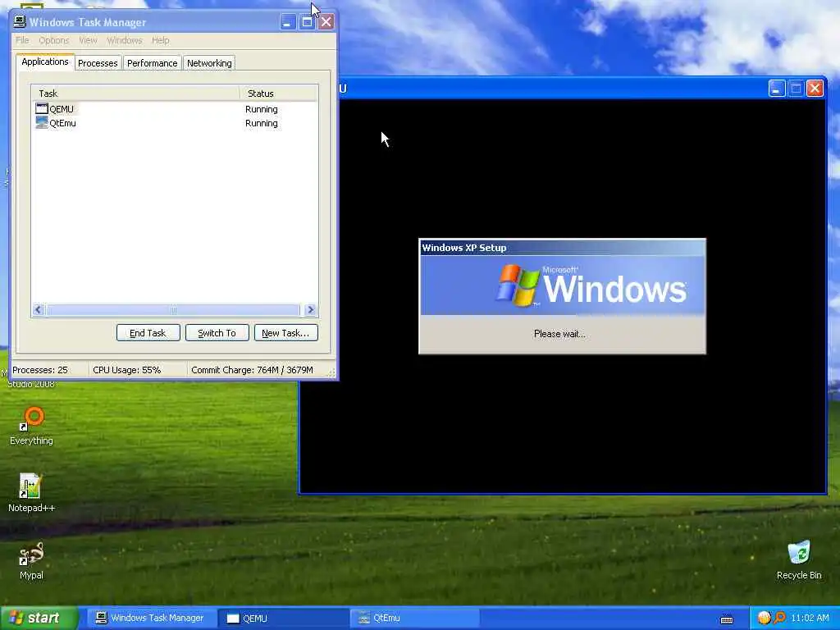The height and width of the screenshot is (630, 840).
Task: Click Commit Charge status bar entry
Action: (252, 370)
